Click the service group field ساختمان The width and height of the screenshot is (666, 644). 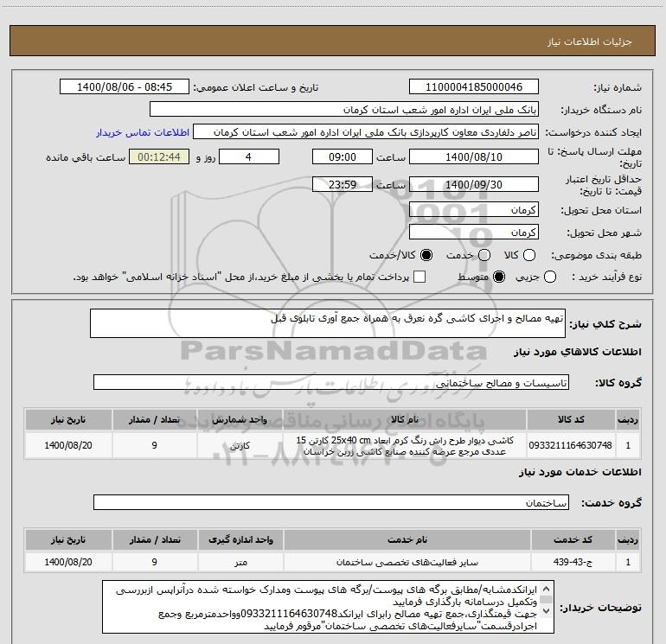tap(331, 502)
